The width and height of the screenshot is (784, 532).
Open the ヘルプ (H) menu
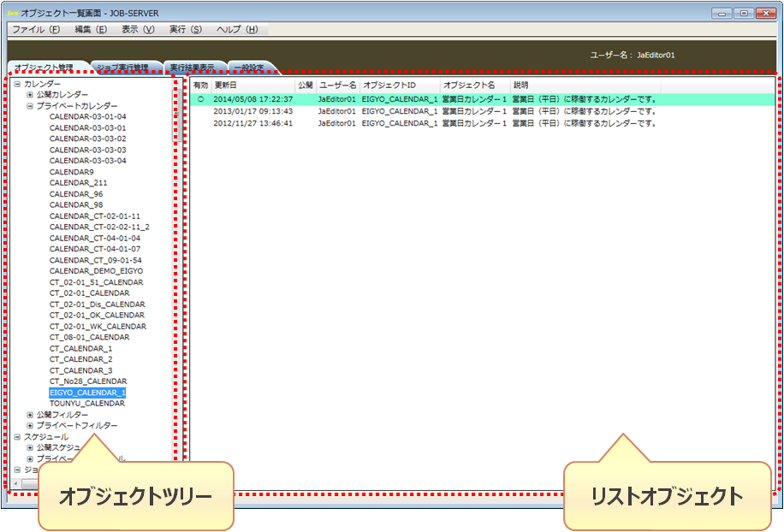click(236, 29)
